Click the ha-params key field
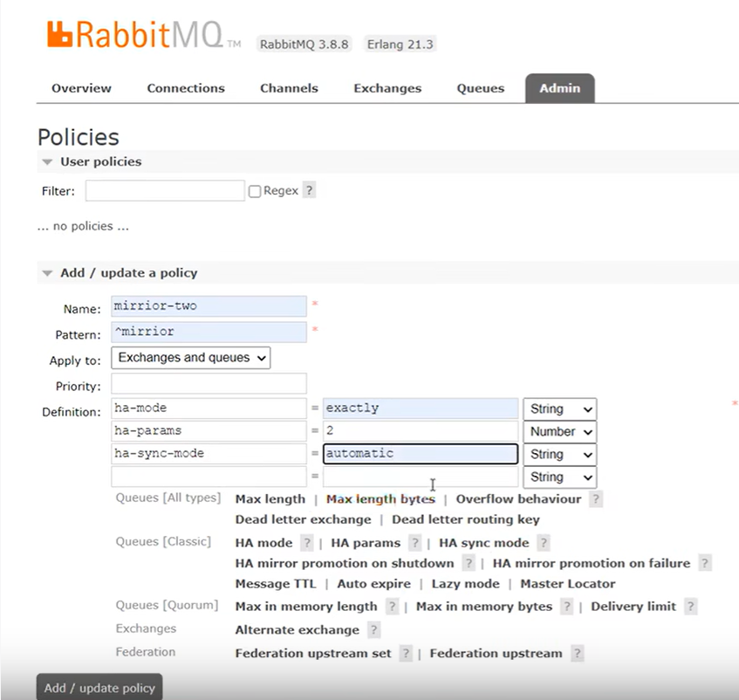The height and width of the screenshot is (700, 739). 209,431
